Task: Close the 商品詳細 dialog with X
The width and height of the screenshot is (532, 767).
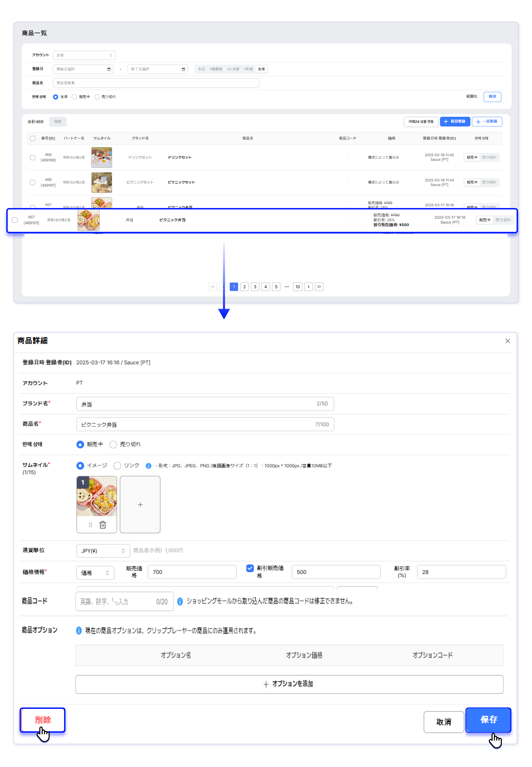Action: [507, 341]
